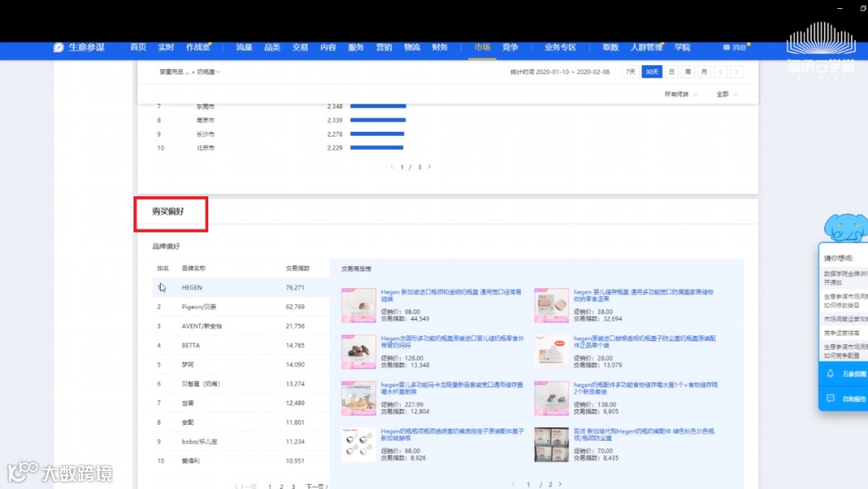Previous page arrow of 交易商品榜
This screenshot has height=489, width=868.
pyautogui.click(x=513, y=484)
